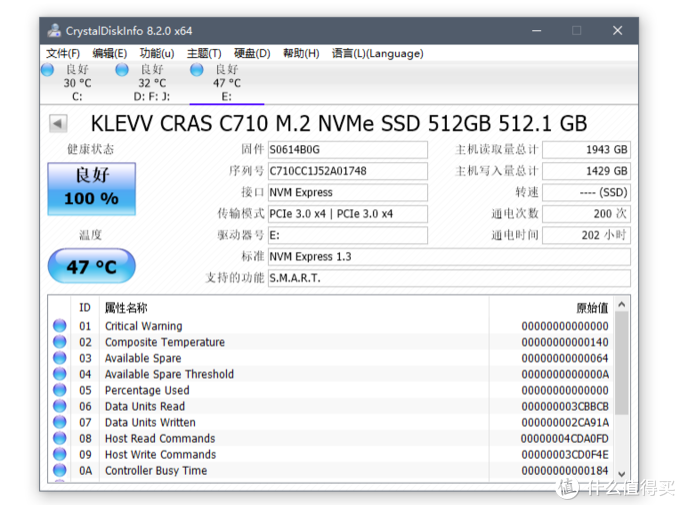680x505 pixels.
Task: Close the CrystalDiskInfo window
Action: pos(618,30)
